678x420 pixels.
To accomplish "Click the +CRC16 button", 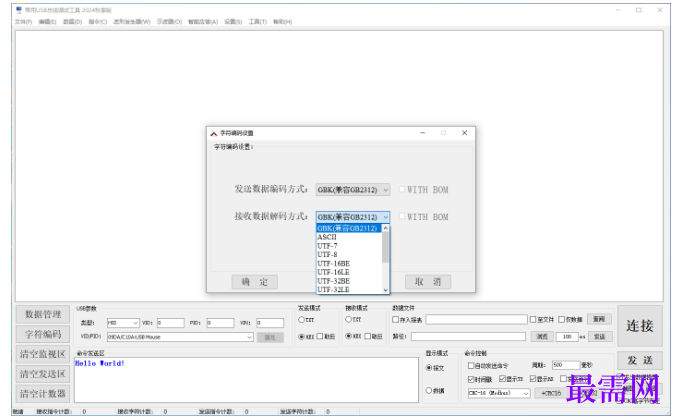I will [551, 393].
